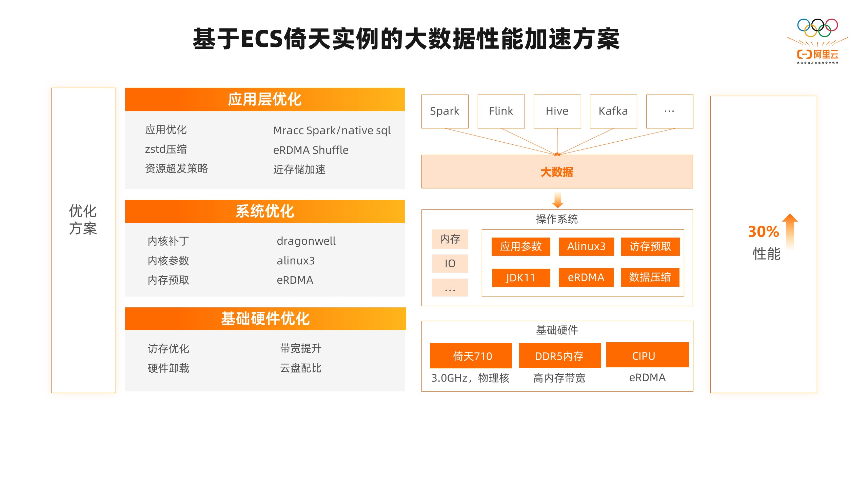Screen dimensions: 868x488
Task: Click the 内存 tile in 操作系统
Action: pyautogui.click(x=450, y=239)
